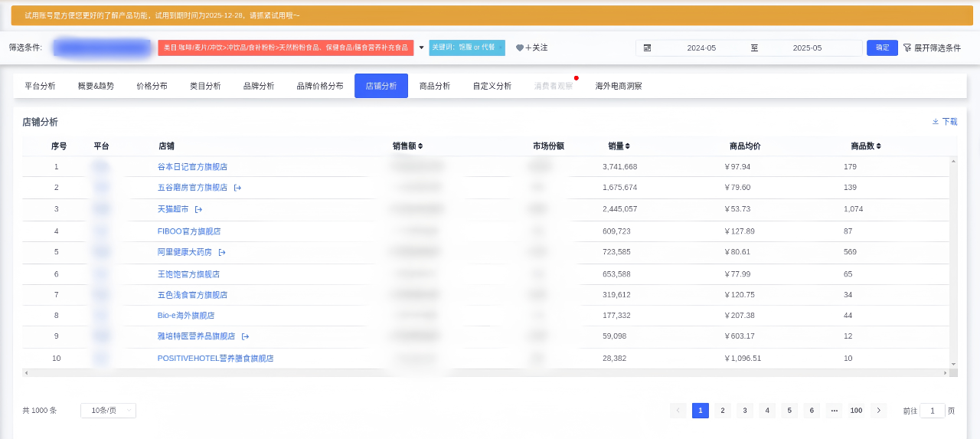Open store POSITIVEHOTEL营养膳食旗舰店
Screen dimensions: 980x439
pos(215,358)
